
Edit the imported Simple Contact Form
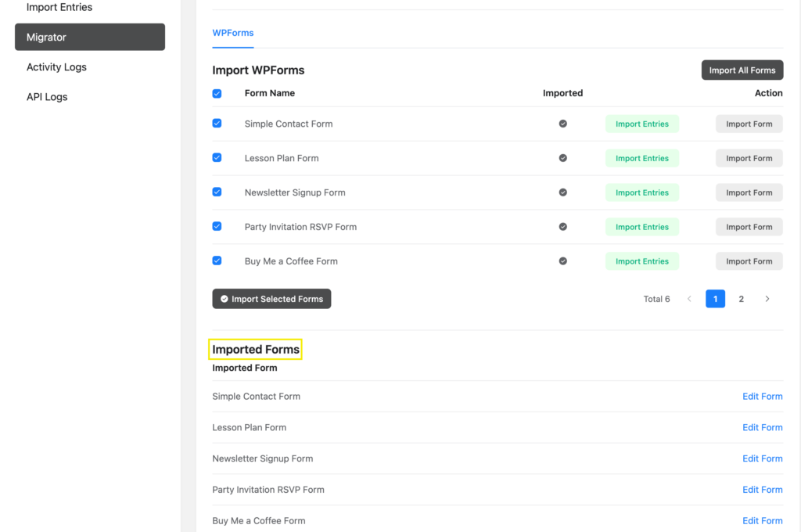[762, 396]
